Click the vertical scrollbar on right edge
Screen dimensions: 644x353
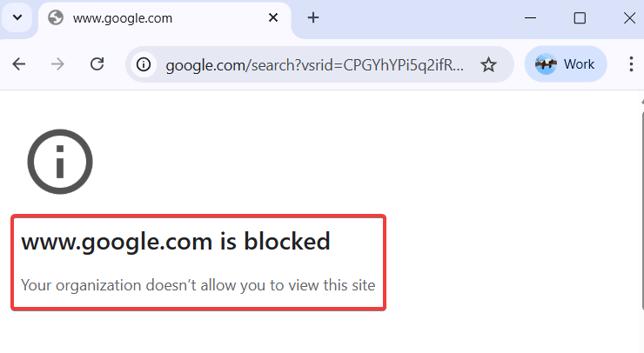pos(641,217)
